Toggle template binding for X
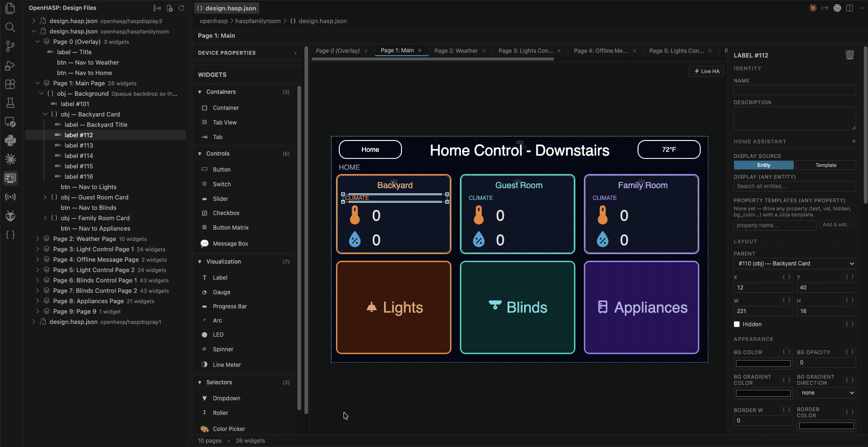The height and width of the screenshot is (447, 868). [786, 277]
